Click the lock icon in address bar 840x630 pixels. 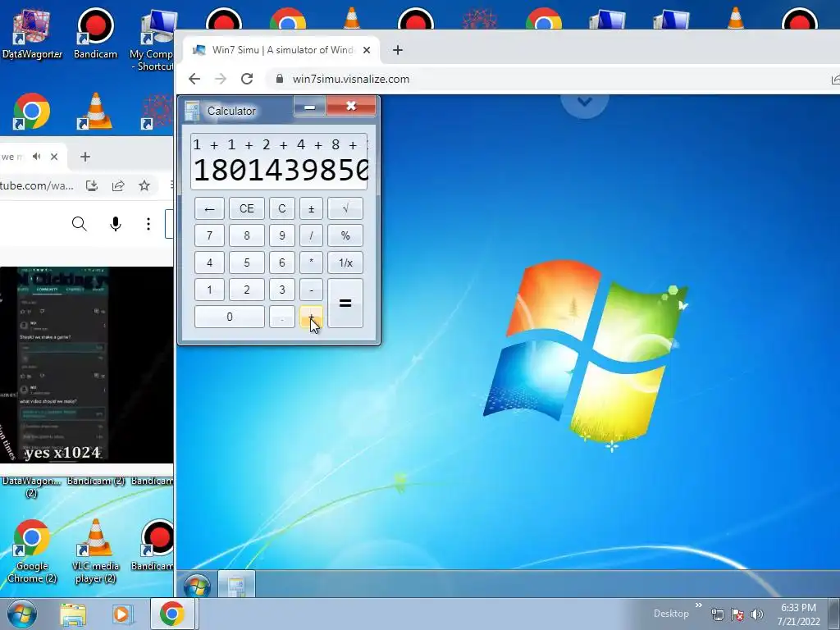click(x=279, y=79)
